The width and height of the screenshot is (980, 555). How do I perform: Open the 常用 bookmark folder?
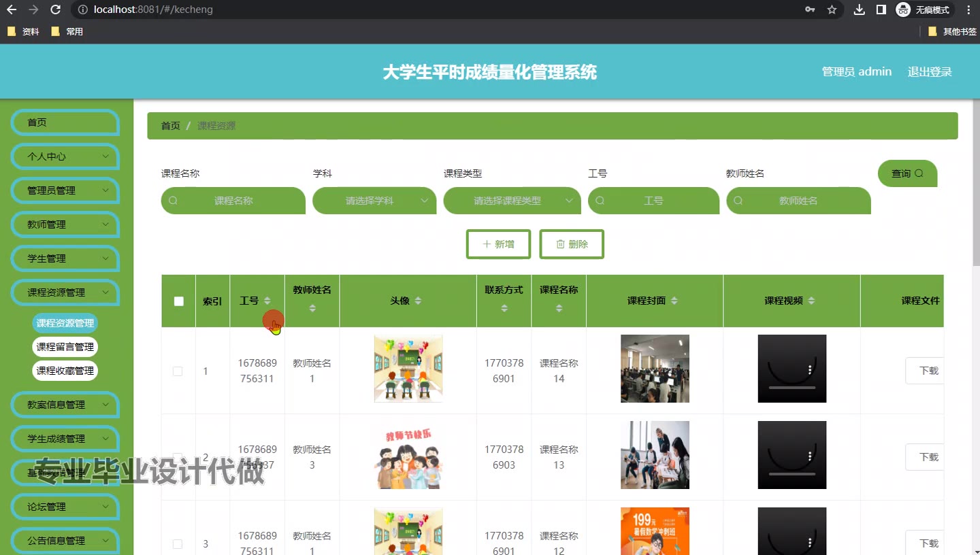[67, 31]
